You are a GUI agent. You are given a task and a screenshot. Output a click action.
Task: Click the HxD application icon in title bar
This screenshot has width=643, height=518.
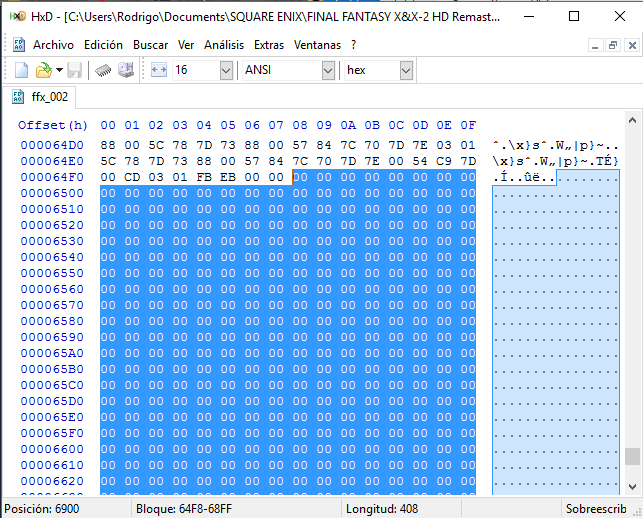pos(18,16)
